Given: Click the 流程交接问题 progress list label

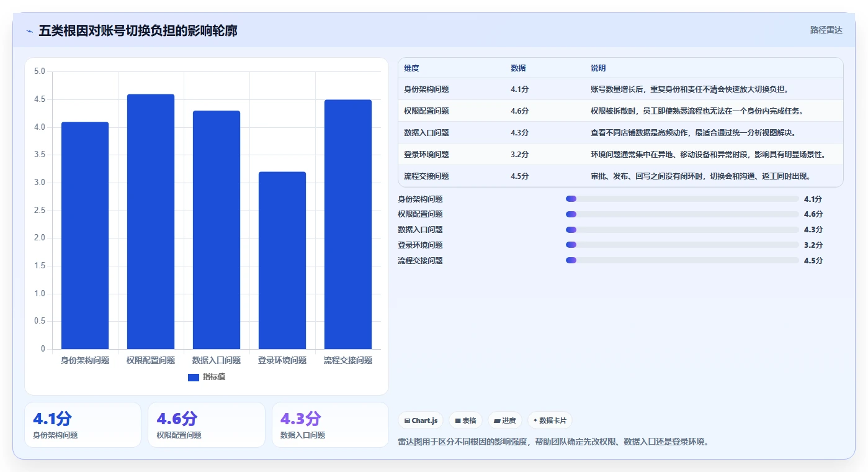Looking at the screenshot, I should coord(420,261).
